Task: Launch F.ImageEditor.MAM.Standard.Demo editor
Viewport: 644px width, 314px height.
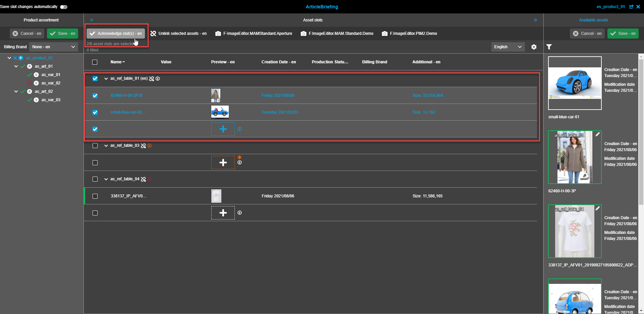Action: point(337,34)
